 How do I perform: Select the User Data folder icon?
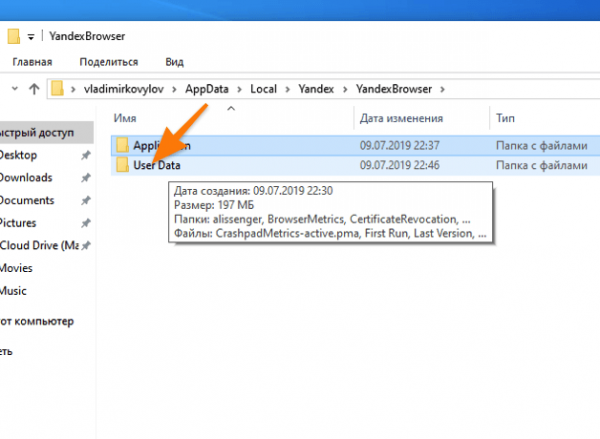[122, 165]
